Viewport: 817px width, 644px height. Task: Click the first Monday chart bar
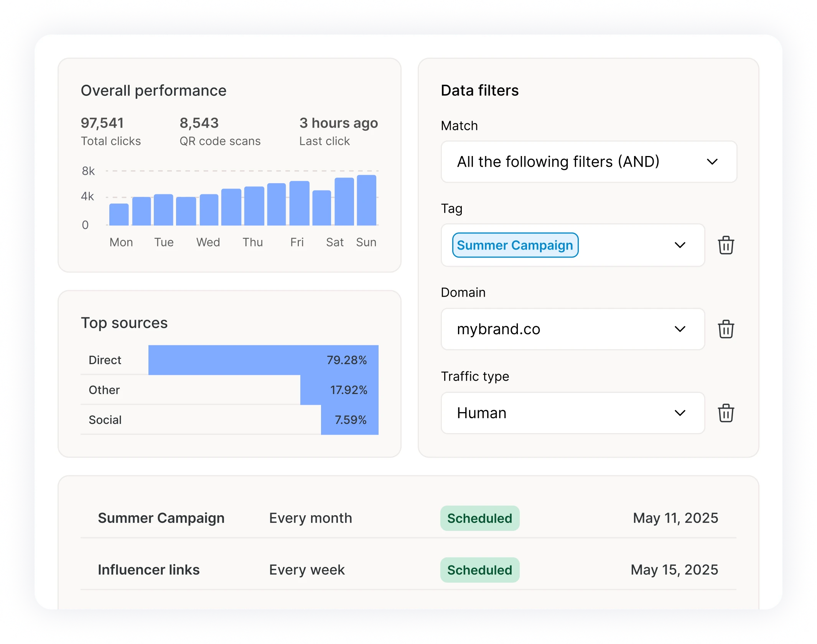pos(119,215)
